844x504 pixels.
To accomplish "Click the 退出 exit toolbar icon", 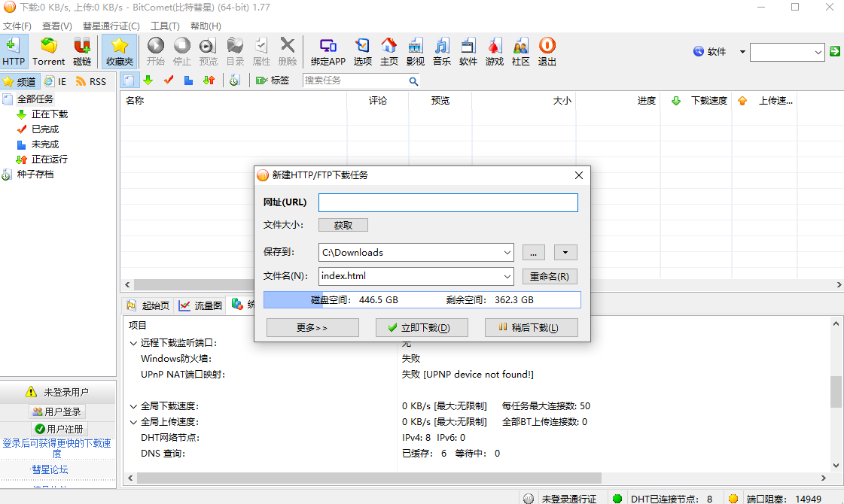I will tap(547, 51).
